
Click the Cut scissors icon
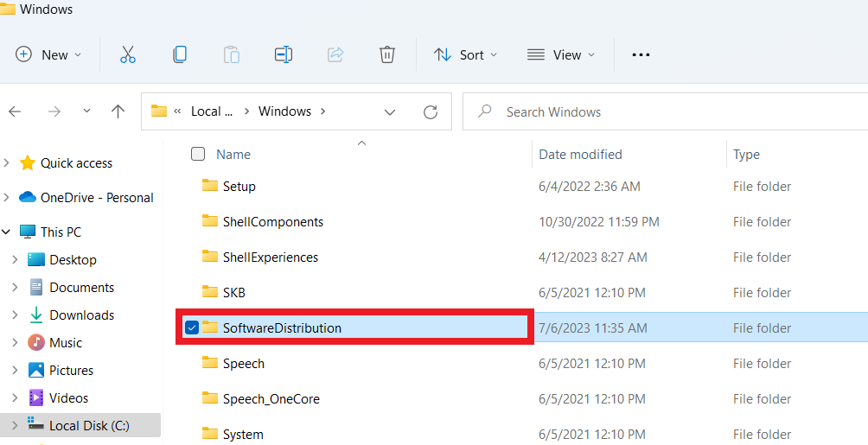(128, 54)
